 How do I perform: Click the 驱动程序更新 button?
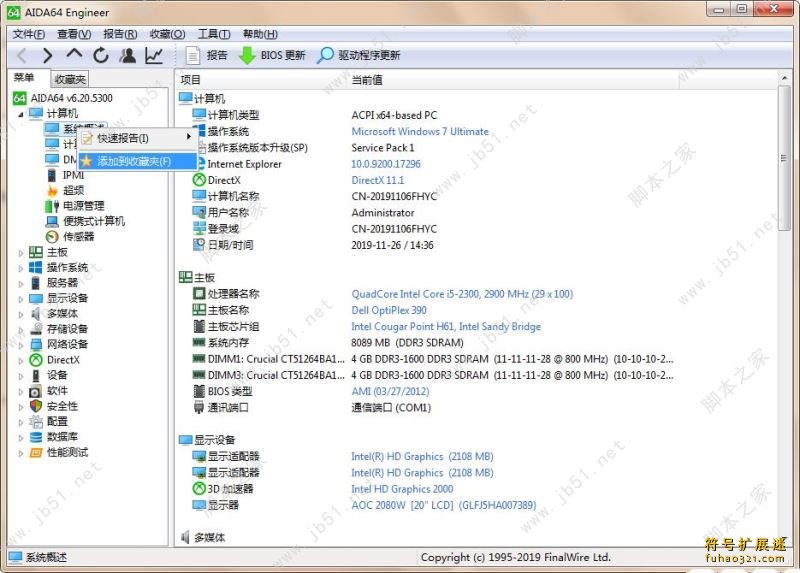coord(359,55)
